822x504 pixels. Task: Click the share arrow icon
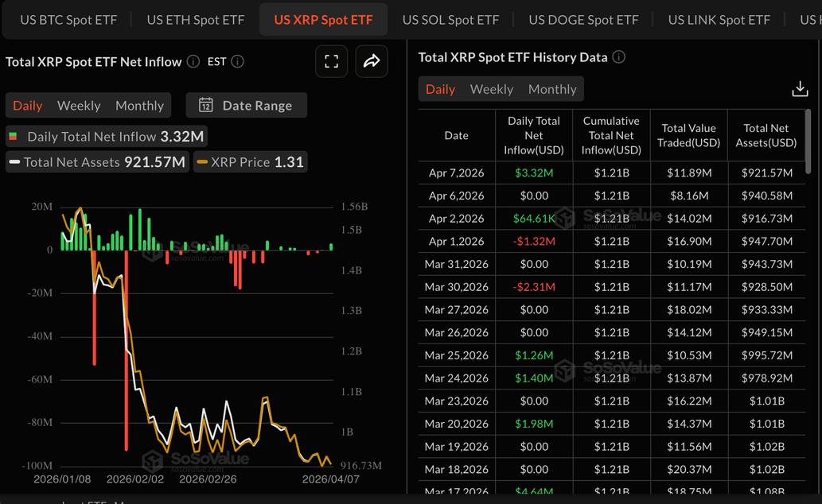tap(372, 61)
